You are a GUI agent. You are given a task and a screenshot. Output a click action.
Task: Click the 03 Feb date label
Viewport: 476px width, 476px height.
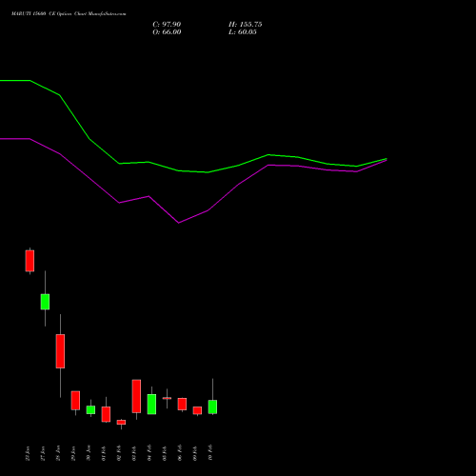pyautogui.click(x=134, y=453)
